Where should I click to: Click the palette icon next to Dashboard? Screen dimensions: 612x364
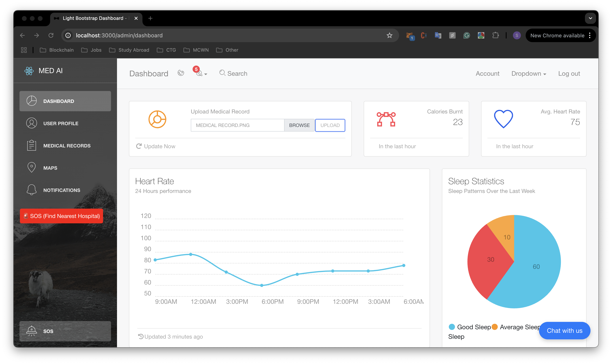(181, 73)
